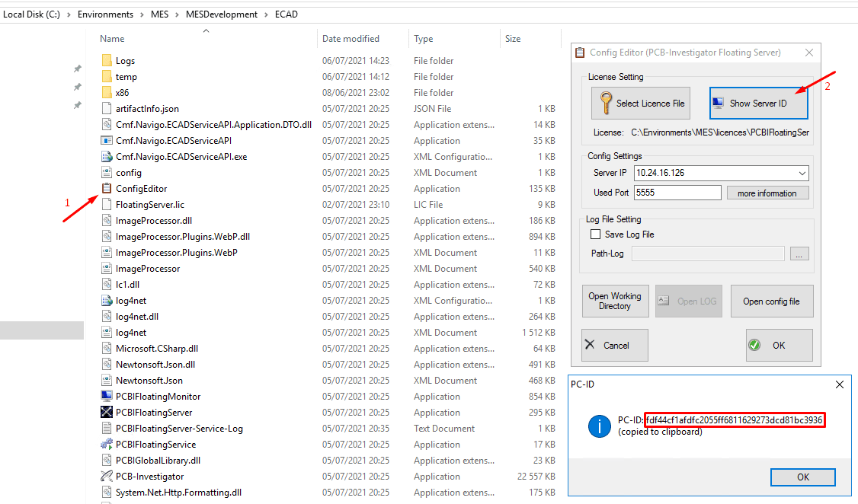The width and height of the screenshot is (858, 504).
Task: Go to MESDevelopment in the breadcrumb path
Action: (x=222, y=14)
